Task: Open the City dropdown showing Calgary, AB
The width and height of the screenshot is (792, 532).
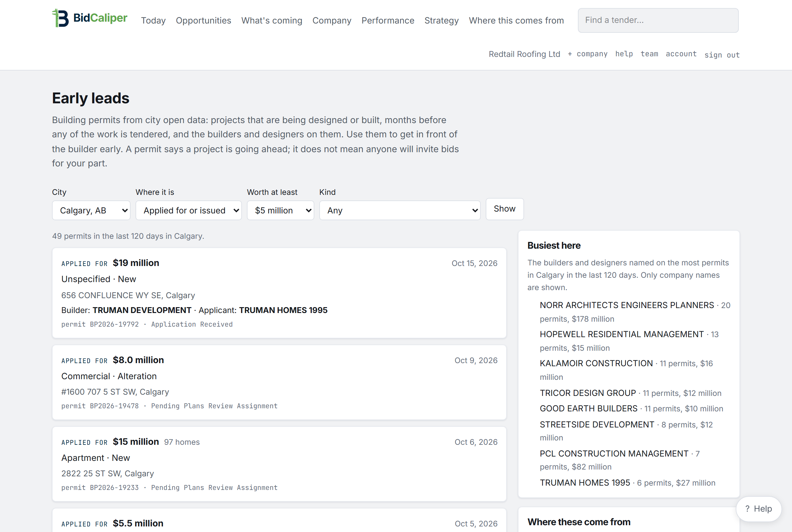Action: click(91, 210)
